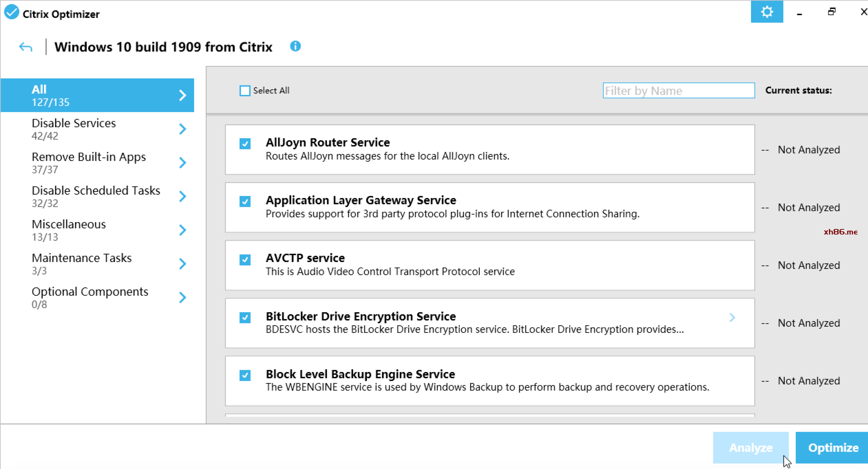Open the Disable Services category
The height and width of the screenshot is (469, 868).
point(97,129)
